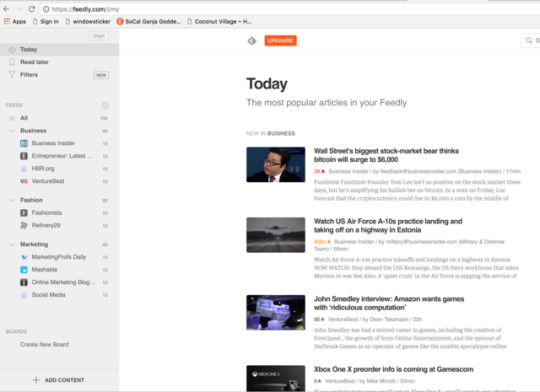The image size is (540, 392).
Task: Click the Online Marketing Blog feed icon
Action: [x=24, y=282]
